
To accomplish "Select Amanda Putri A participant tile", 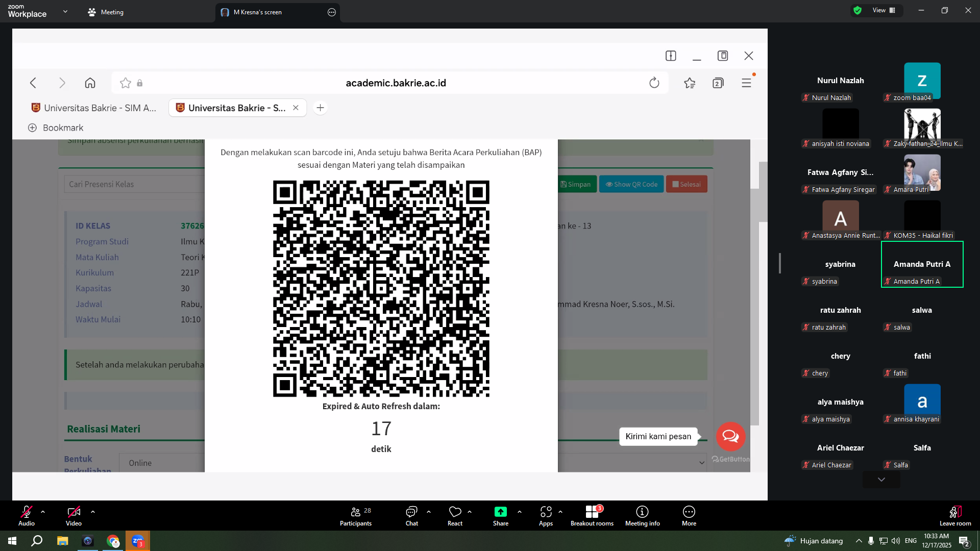I will tap(922, 264).
